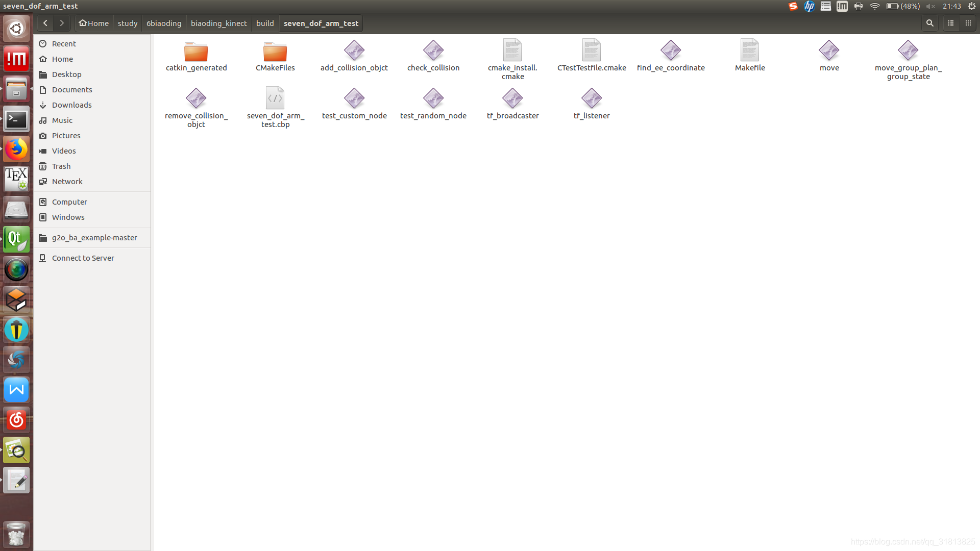Open Downloads in the sidebar
Image resolution: width=980 pixels, height=551 pixels.
pyautogui.click(x=71, y=105)
